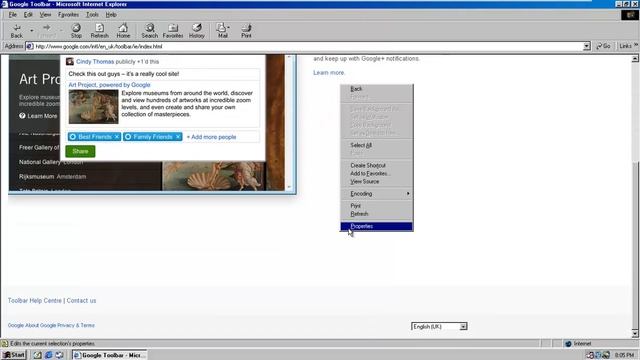Screen dimensions: 640x360
Task: Open Art Project, powered by Google link
Action: [x=109, y=85]
